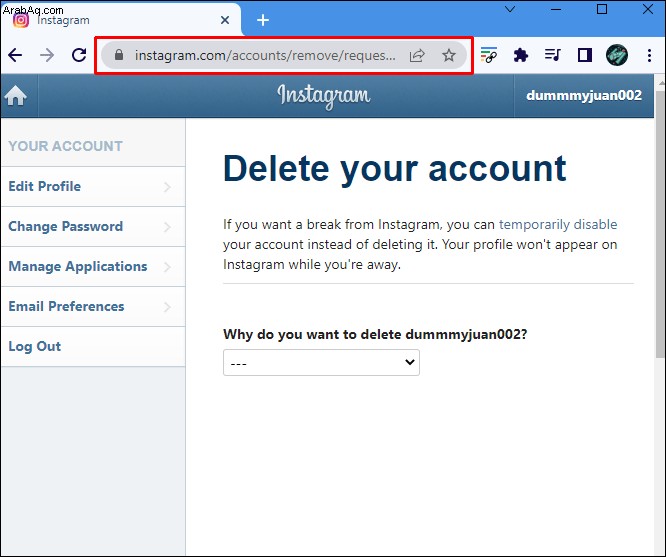666x557 pixels.
Task: Open the media control music icon
Action: pos(553,55)
